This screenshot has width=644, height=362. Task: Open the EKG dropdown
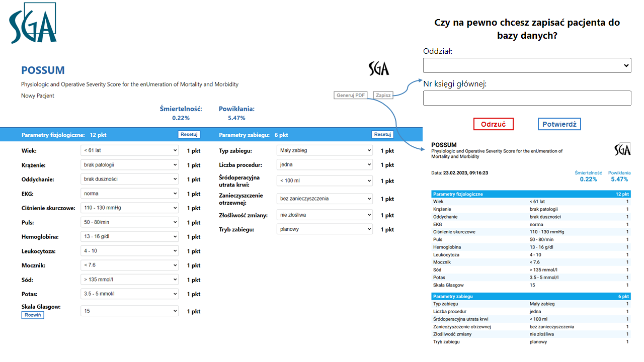point(130,194)
